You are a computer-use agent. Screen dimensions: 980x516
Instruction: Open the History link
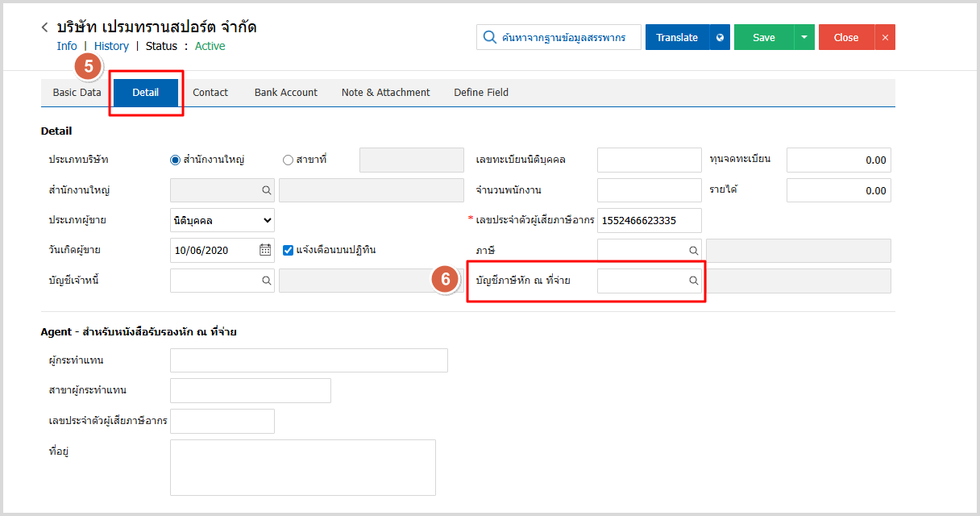coord(111,46)
